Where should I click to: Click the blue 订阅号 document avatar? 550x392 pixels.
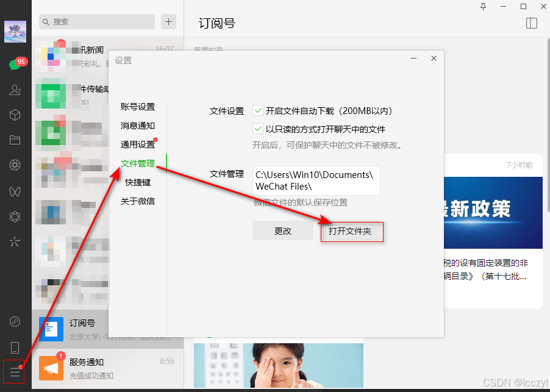(51, 329)
